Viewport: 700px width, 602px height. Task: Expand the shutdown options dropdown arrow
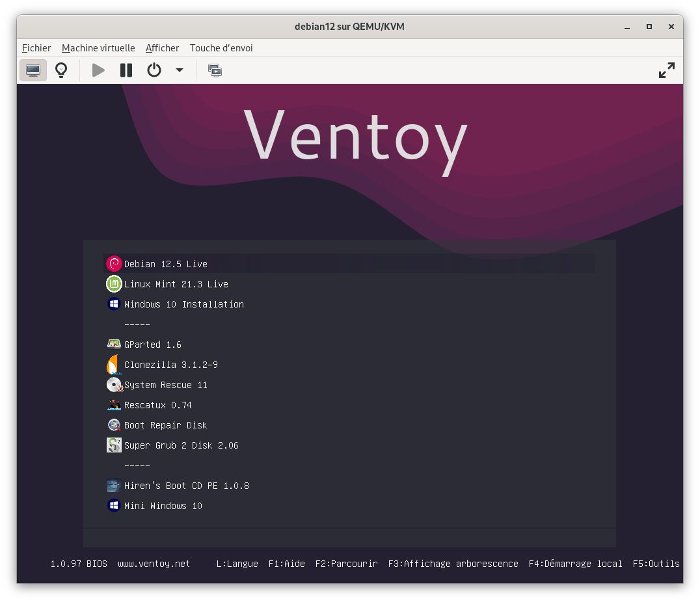pos(180,70)
